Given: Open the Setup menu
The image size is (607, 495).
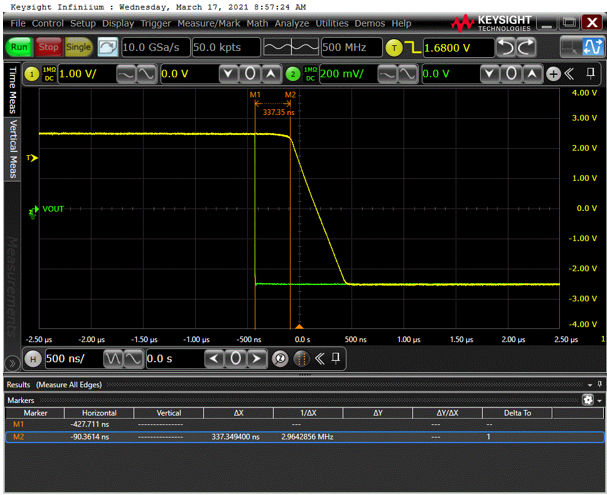Looking at the screenshot, I should click(83, 24).
